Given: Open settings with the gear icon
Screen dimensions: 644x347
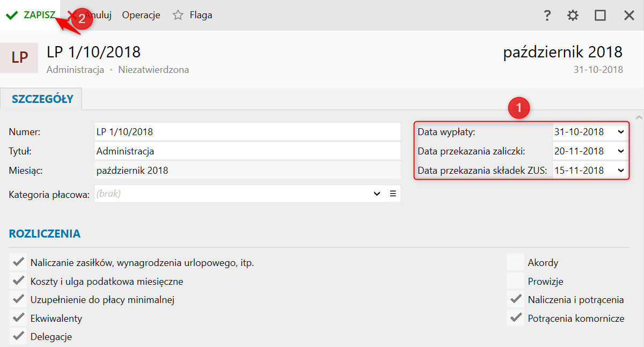Looking at the screenshot, I should tap(573, 16).
